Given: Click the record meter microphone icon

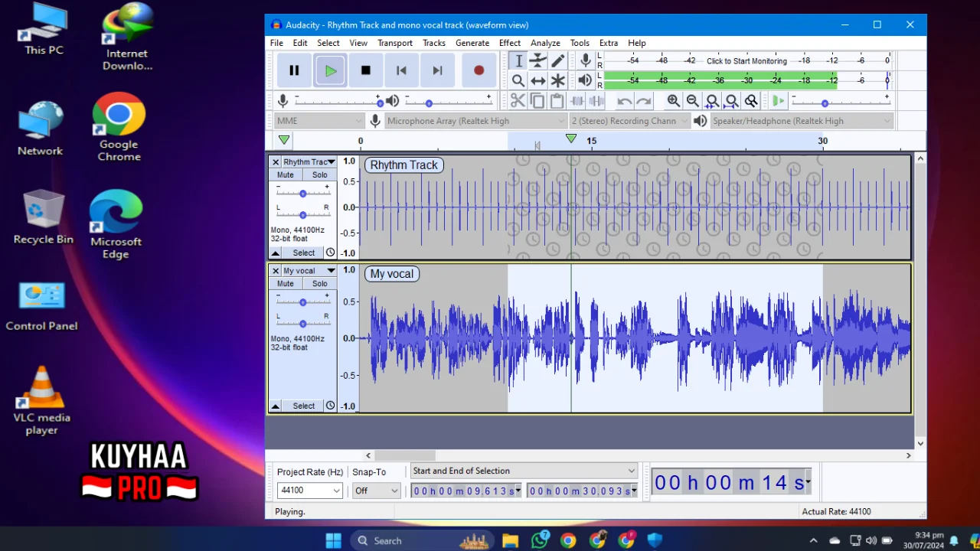Looking at the screenshot, I should point(586,60).
